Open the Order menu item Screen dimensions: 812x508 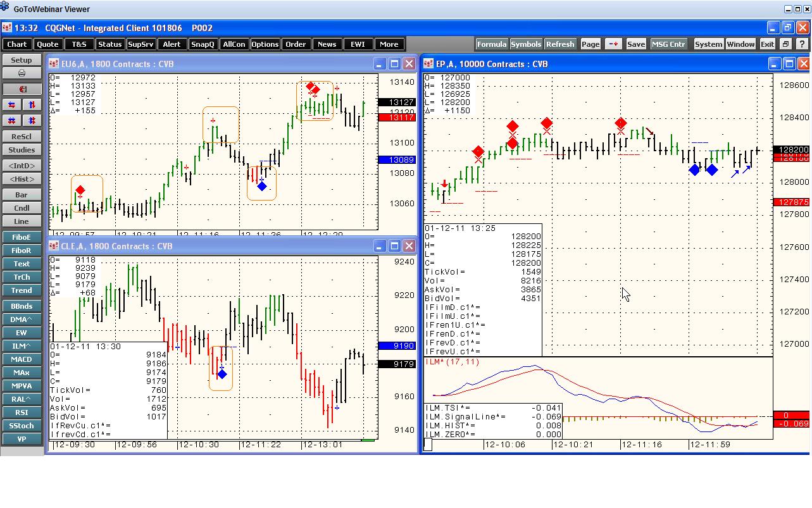pos(296,44)
